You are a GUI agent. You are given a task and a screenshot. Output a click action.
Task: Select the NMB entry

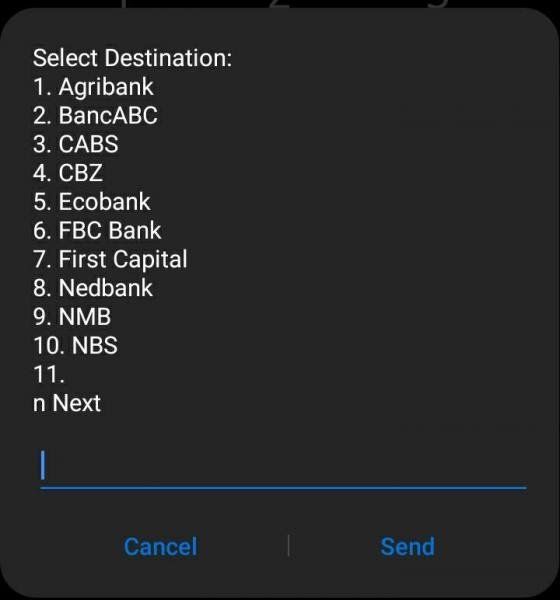72,316
